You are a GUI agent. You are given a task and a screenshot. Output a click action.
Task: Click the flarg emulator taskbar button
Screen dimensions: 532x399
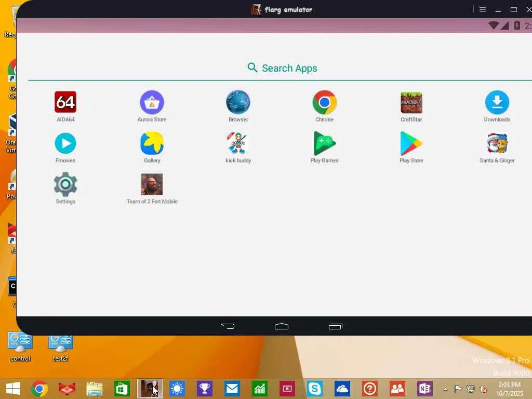[x=150, y=389]
